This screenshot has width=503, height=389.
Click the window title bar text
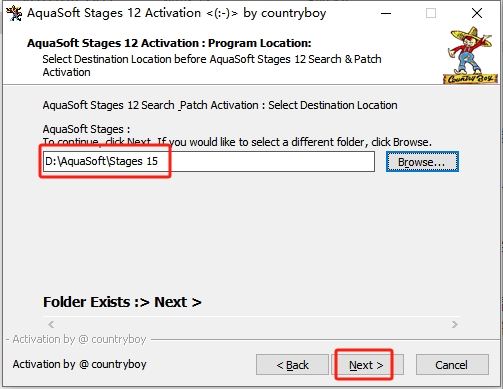point(176,13)
